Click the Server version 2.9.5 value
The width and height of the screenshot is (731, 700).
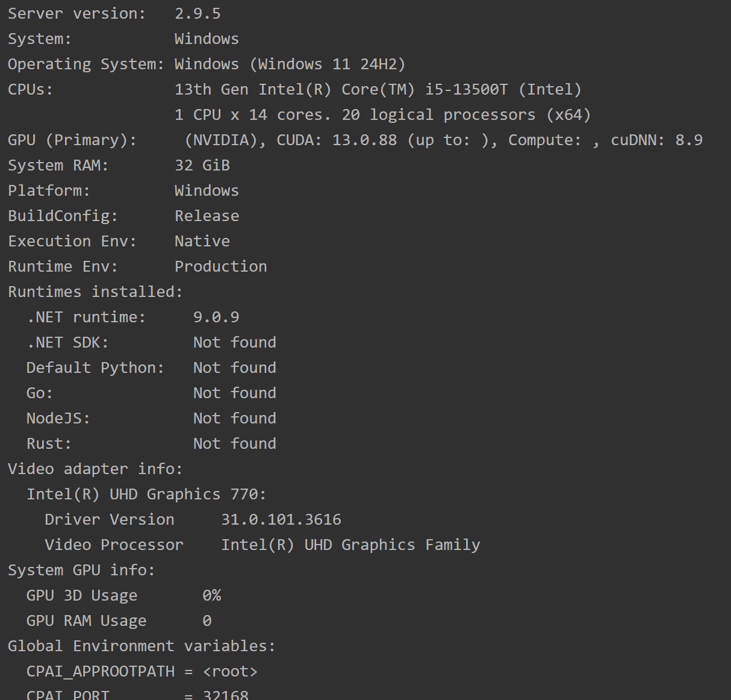click(198, 13)
